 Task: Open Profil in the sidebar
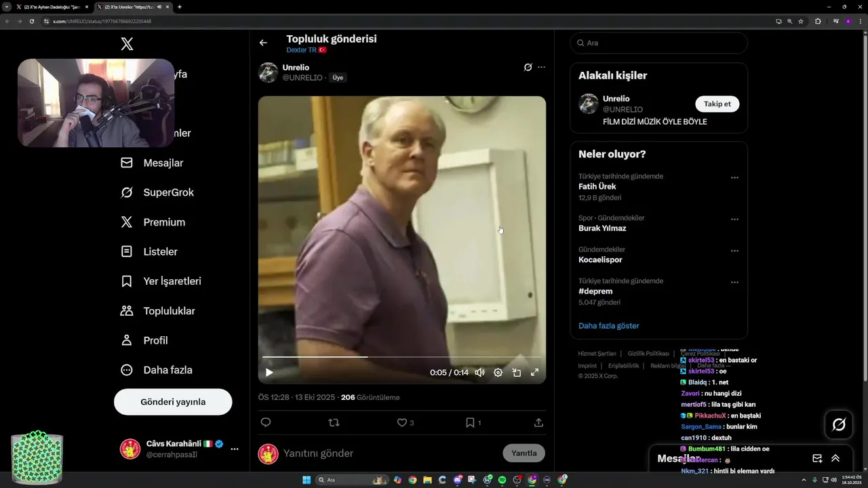[x=144, y=340]
